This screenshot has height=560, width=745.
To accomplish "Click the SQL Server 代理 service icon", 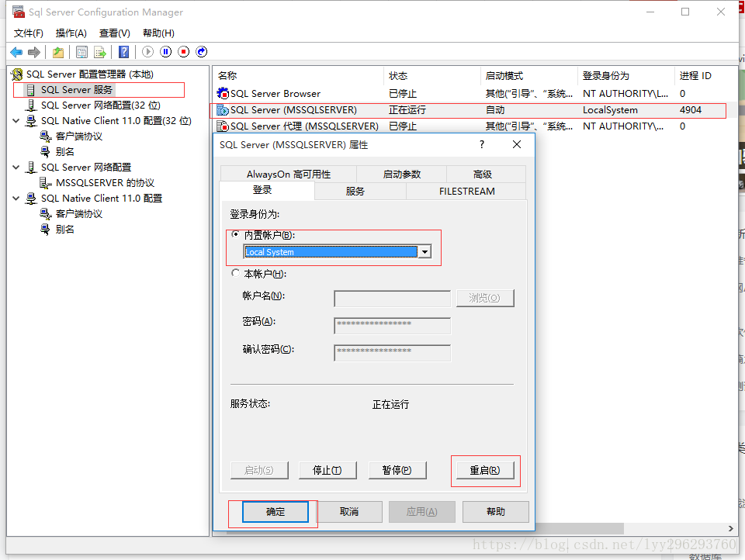I will click(x=223, y=126).
